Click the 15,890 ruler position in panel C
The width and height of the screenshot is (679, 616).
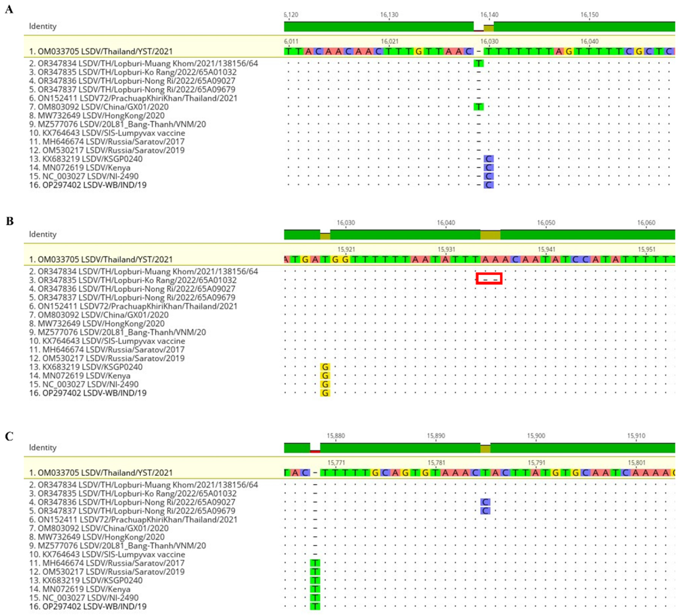click(436, 436)
